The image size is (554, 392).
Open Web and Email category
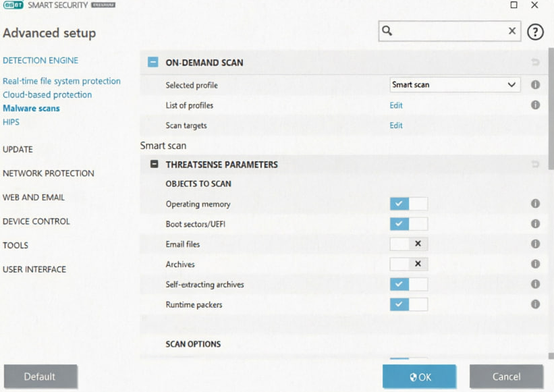click(x=34, y=198)
